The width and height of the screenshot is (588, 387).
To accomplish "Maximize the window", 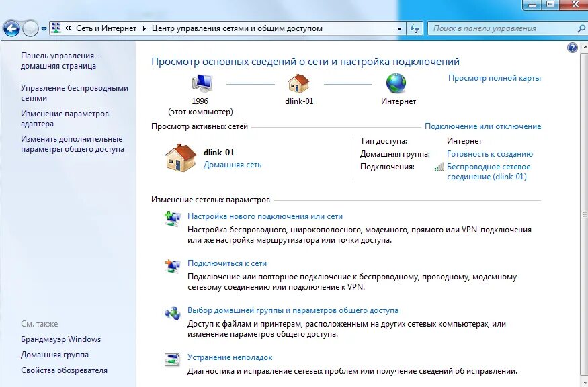I will [x=550, y=5].
